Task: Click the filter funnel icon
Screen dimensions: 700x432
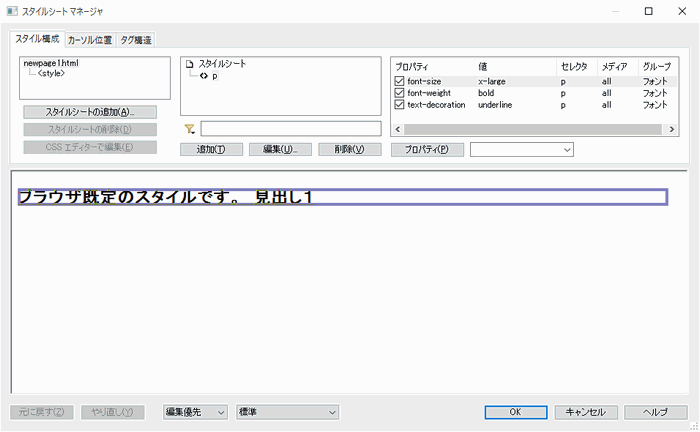Action: tap(189, 129)
